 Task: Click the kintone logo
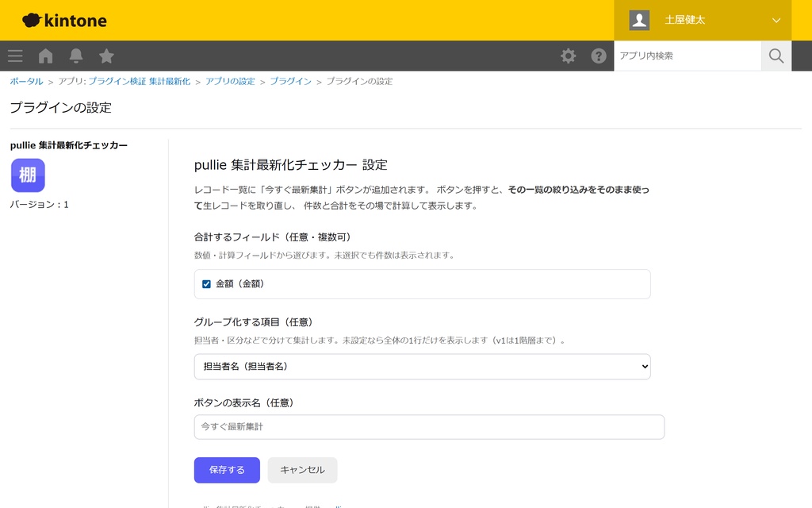point(65,20)
